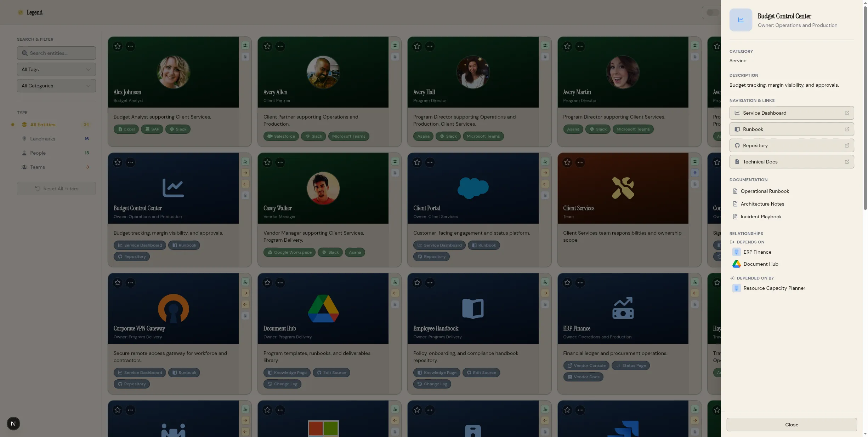Star the Alex Johnson card
Viewport: 868px width, 437px height.
118,46
